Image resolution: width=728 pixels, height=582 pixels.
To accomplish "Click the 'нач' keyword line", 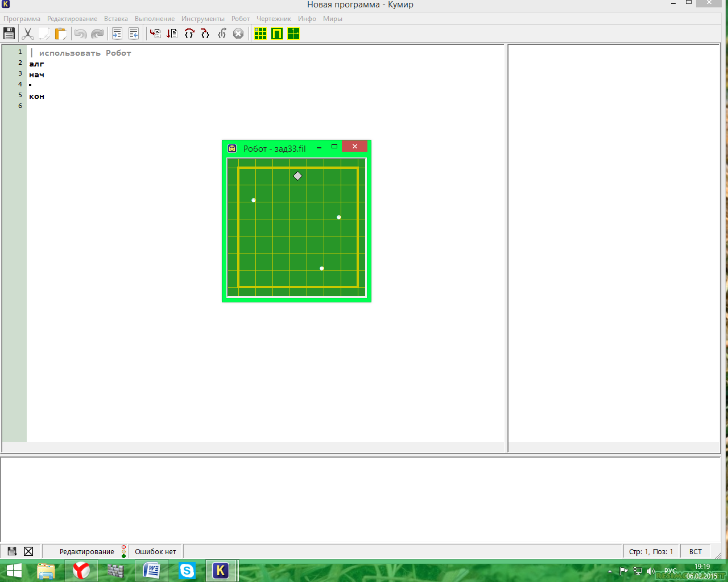I will [x=36, y=74].
